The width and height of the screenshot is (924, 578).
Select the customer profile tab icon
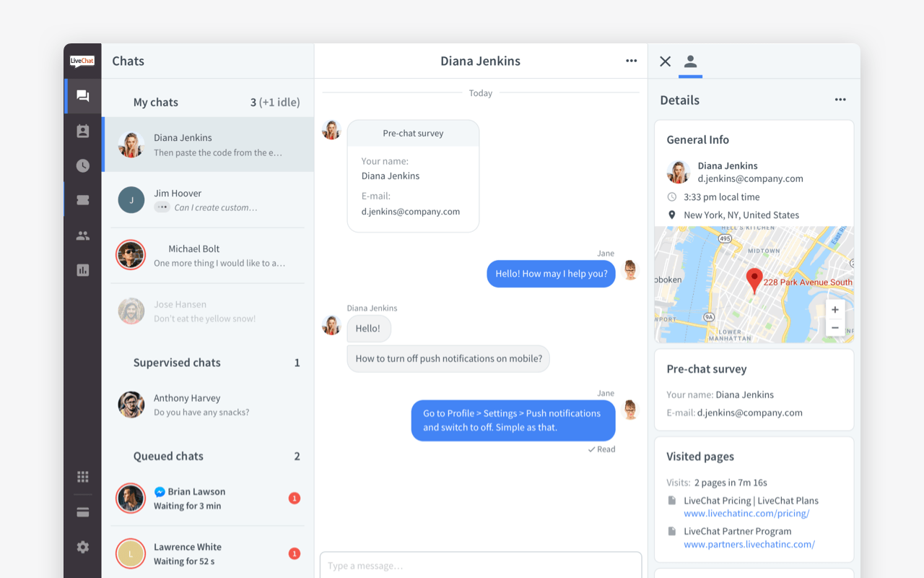pyautogui.click(x=690, y=61)
